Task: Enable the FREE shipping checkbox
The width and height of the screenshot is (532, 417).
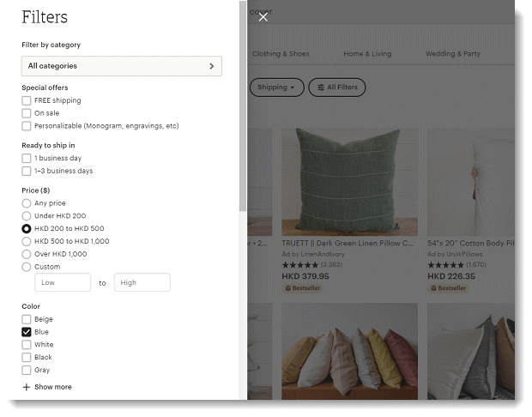Action: (27, 100)
